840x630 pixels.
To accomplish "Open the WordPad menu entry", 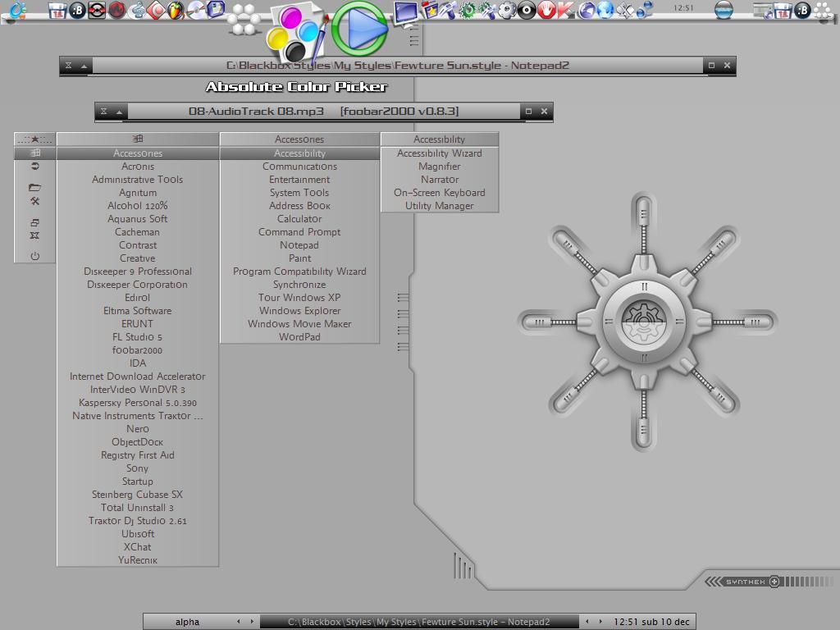I will tap(299, 337).
